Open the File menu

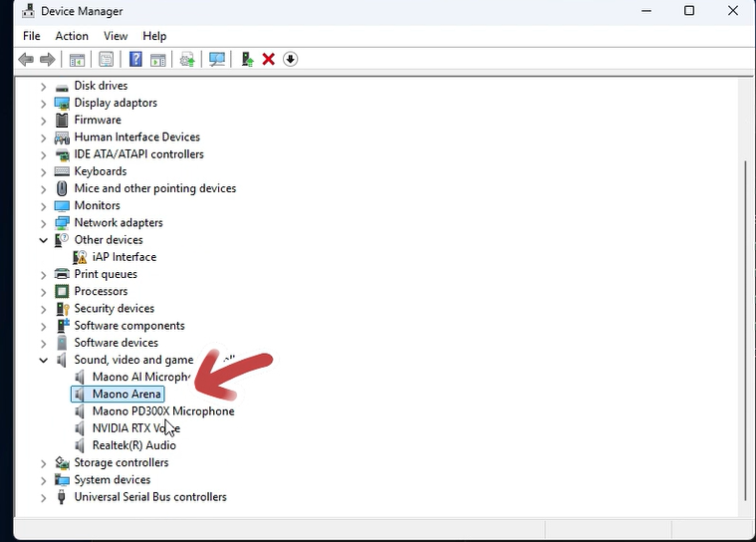click(x=32, y=36)
